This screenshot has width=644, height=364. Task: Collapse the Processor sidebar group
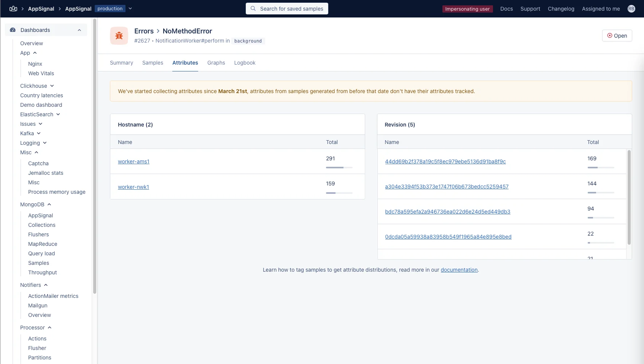tap(50, 328)
